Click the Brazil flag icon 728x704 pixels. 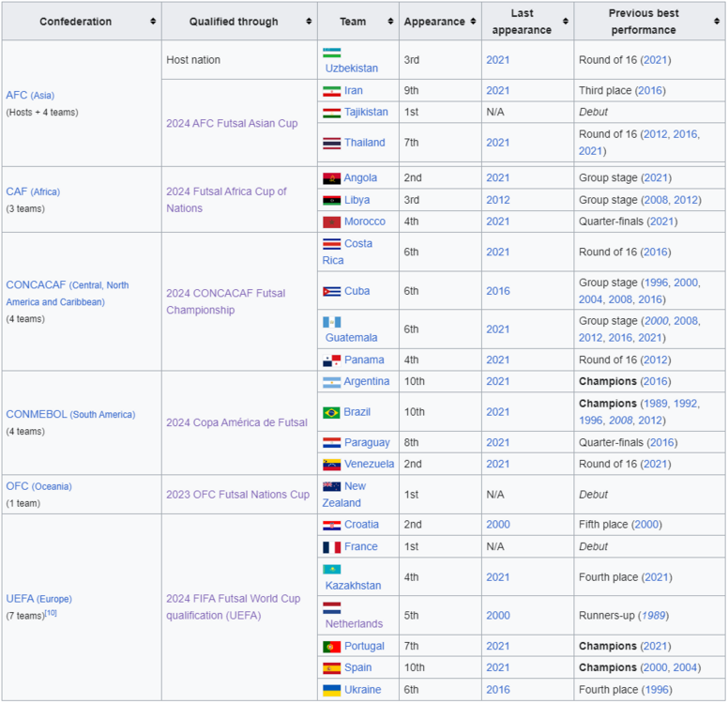331,412
